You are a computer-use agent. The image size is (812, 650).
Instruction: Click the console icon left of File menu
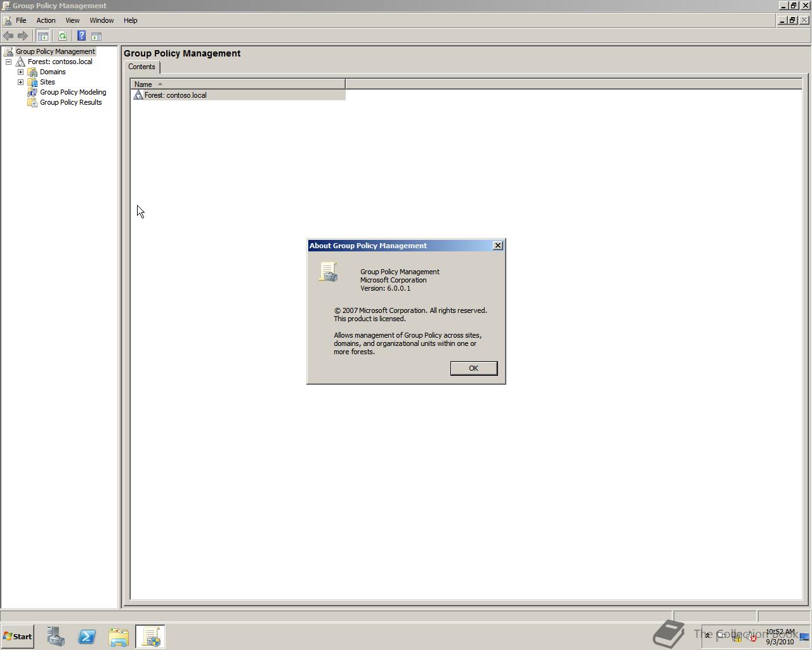click(x=6, y=20)
